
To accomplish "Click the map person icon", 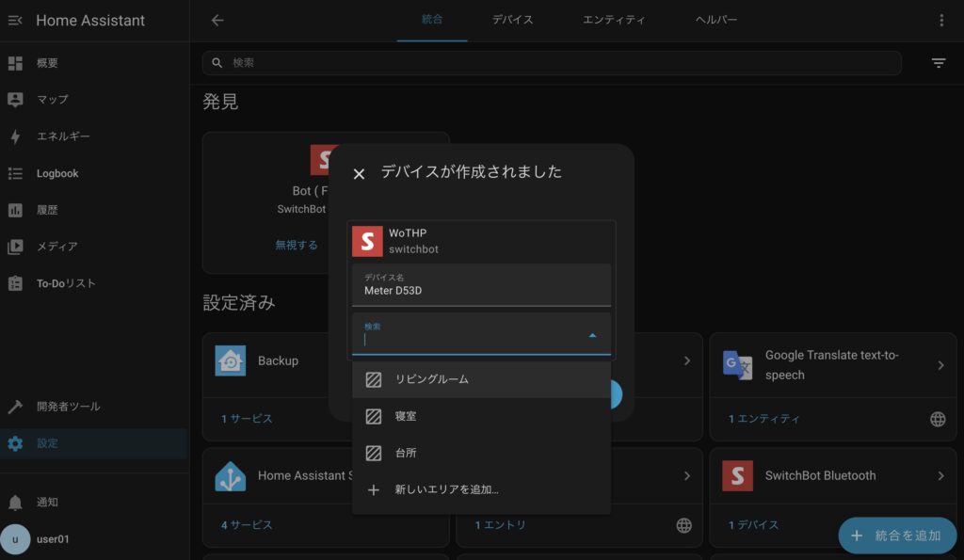I will (15, 99).
